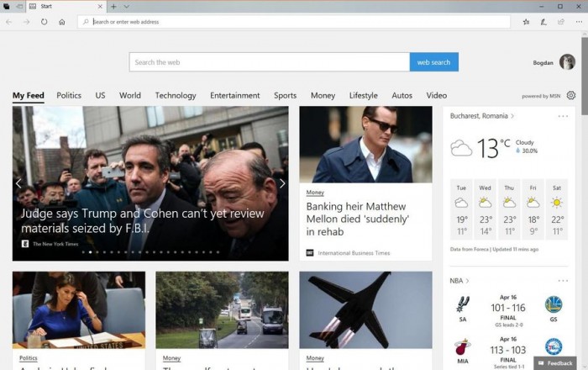588x370 pixels.
Task: Click the 113 - 103 game score
Action: click(508, 350)
